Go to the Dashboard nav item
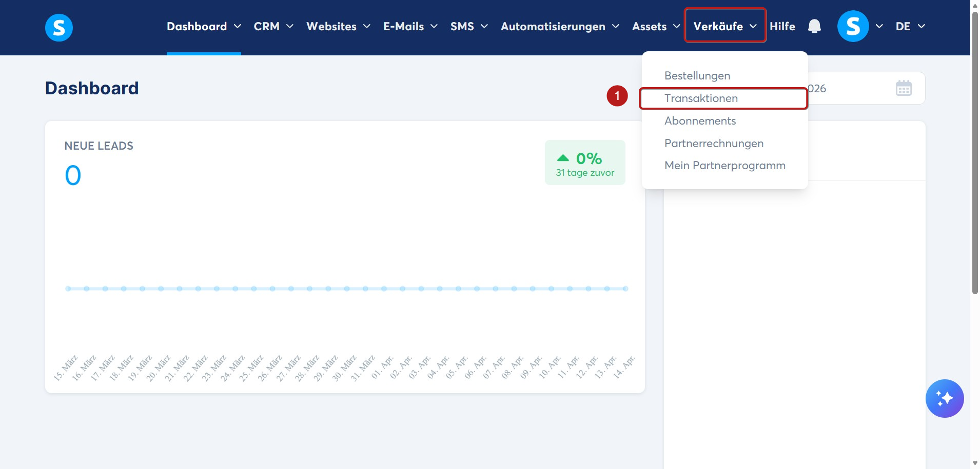The width and height of the screenshot is (980, 469). point(197,26)
